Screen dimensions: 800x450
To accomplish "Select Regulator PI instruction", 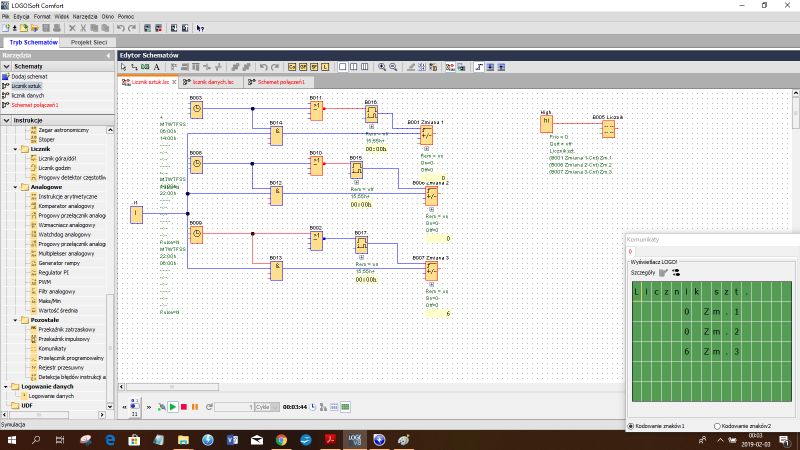I will (x=54, y=272).
